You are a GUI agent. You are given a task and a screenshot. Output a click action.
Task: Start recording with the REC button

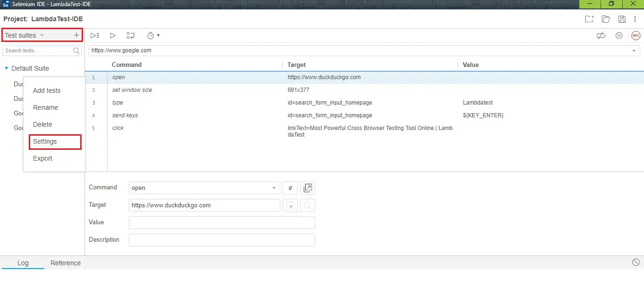pos(636,35)
